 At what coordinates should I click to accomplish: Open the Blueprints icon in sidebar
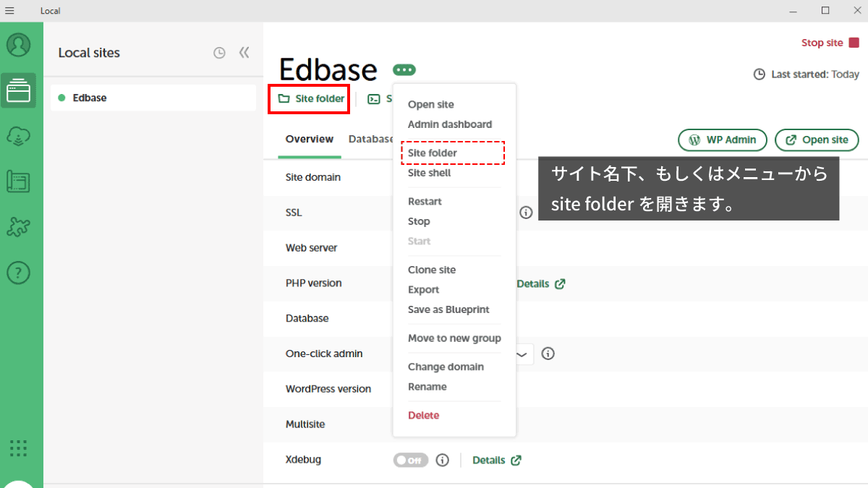coord(19,181)
